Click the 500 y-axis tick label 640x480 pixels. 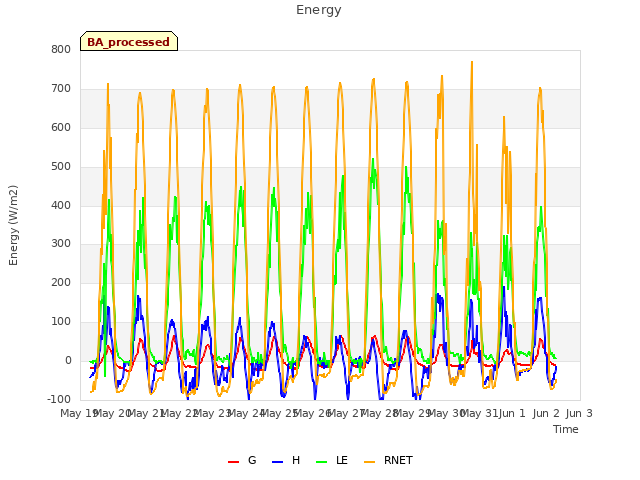coord(61,167)
